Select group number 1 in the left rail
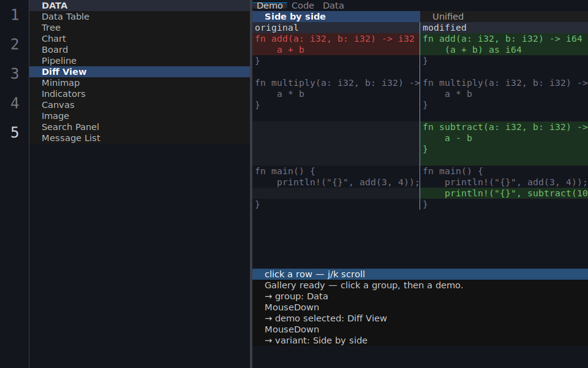 coord(15,15)
